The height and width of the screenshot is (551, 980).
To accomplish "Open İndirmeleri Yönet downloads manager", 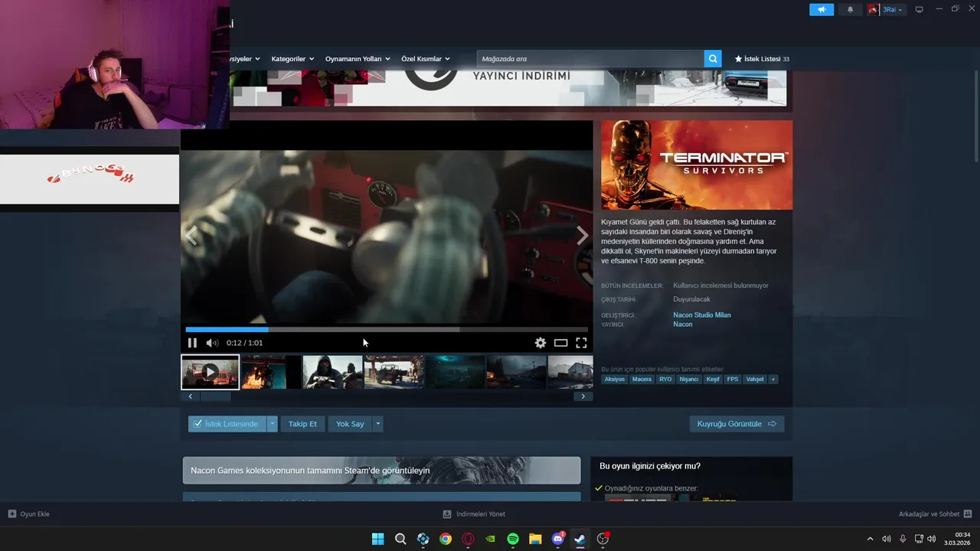I will pos(474,514).
